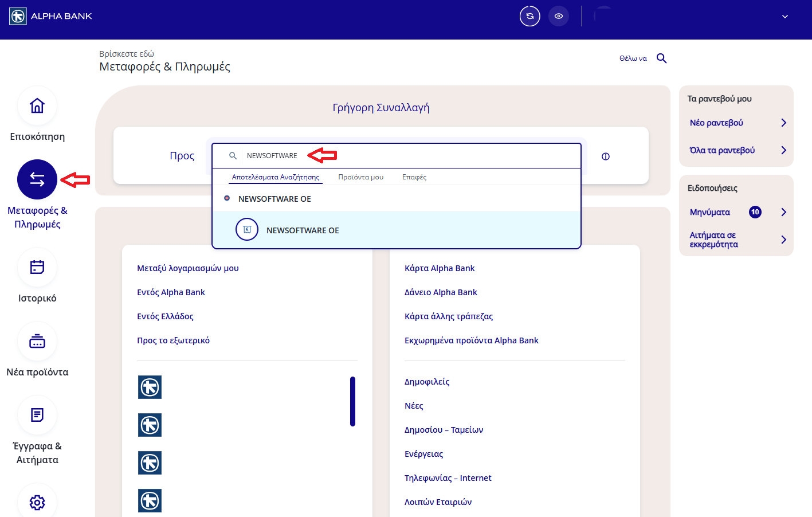This screenshot has height=517, width=812.
Task: Click the vertical scrollbar in accounts list
Action: [352, 401]
